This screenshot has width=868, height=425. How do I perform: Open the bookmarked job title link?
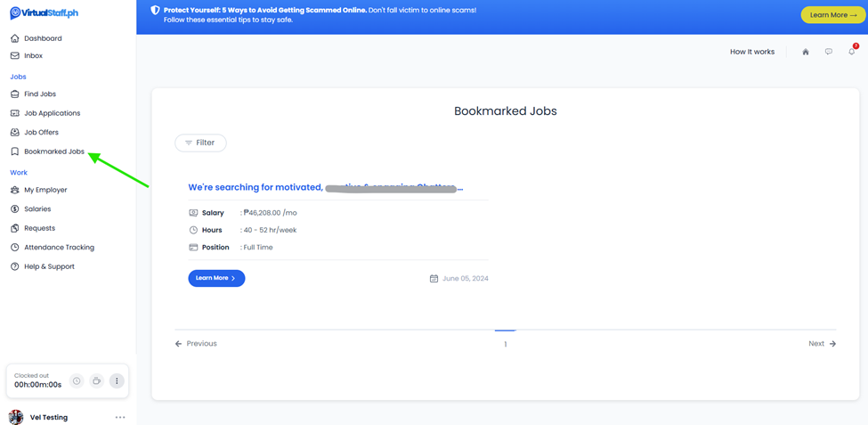326,187
